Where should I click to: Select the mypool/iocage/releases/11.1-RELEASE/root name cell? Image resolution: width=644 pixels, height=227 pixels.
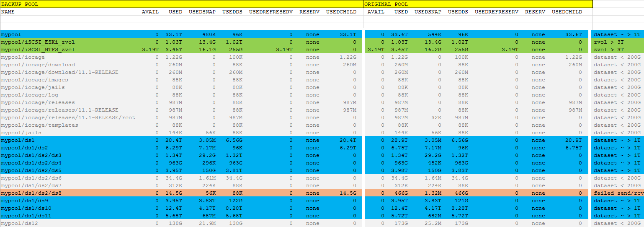point(68,117)
